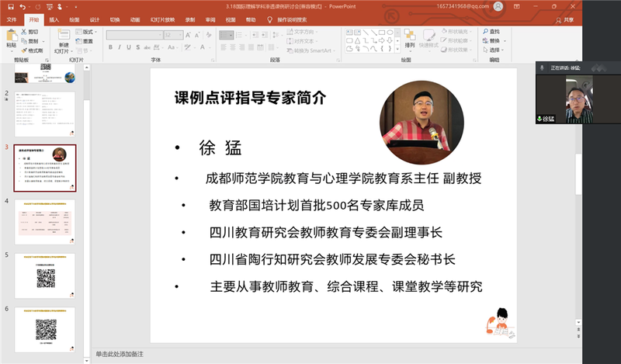Open the 排列 arrange icon
Screen dimensions: 621x364
(410, 35)
